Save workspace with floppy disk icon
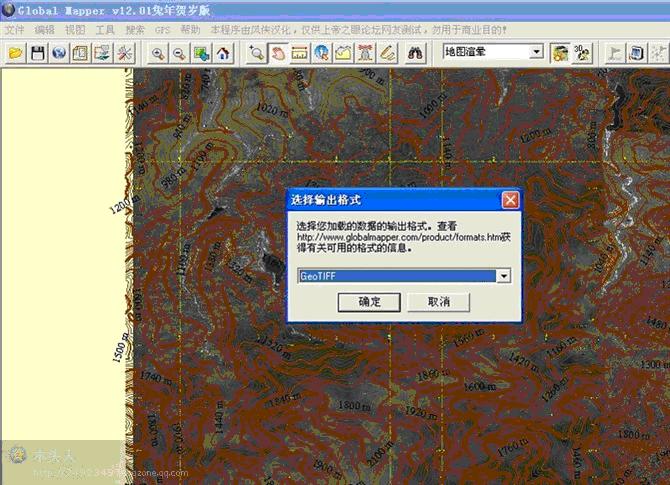 (38, 53)
